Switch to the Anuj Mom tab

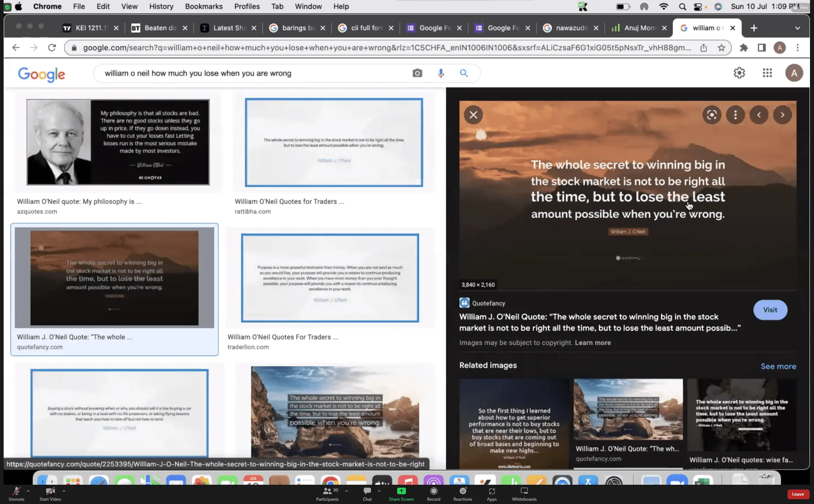639,28
